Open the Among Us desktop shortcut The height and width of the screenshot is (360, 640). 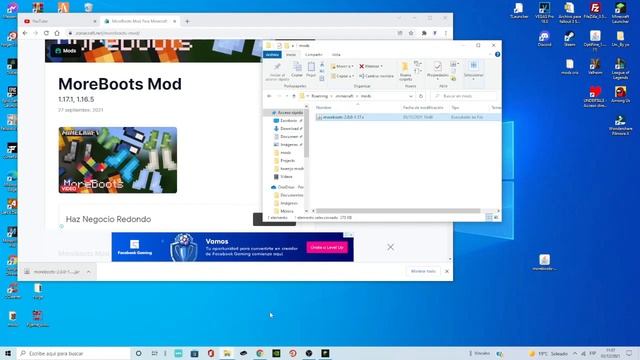point(620,94)
